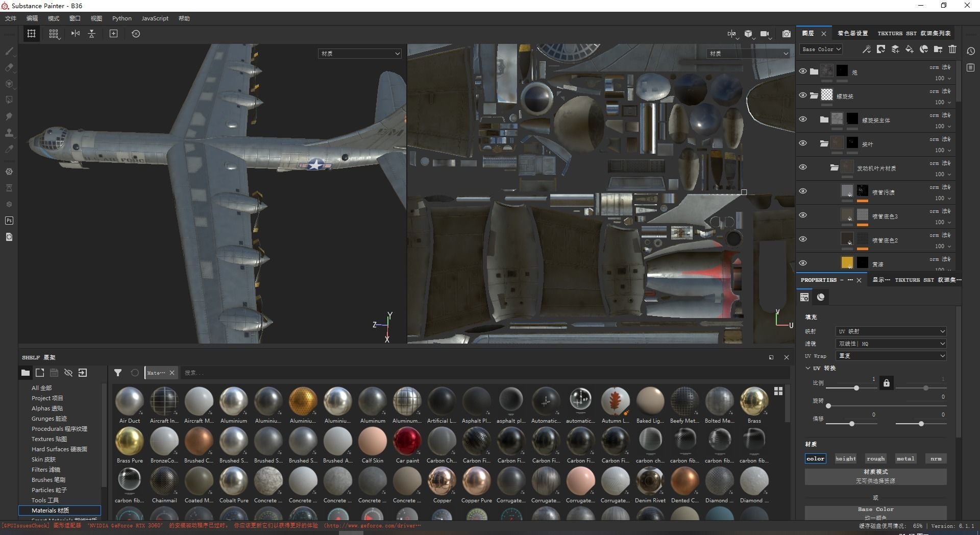Switch to TEXTURE SET 纹理集列表 tab
980x535 pixels.
coord(914,33)
